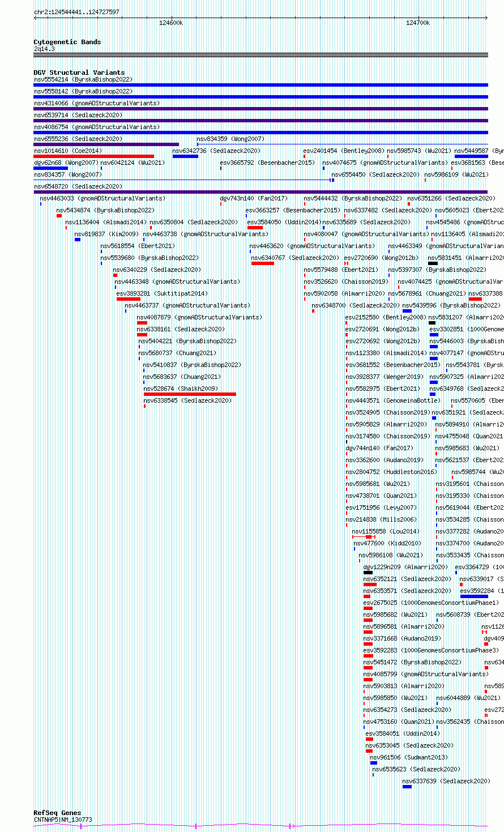The image size is (504, 832).
Task: Click the long red bar under nsv528674
Action: point(190,394)
